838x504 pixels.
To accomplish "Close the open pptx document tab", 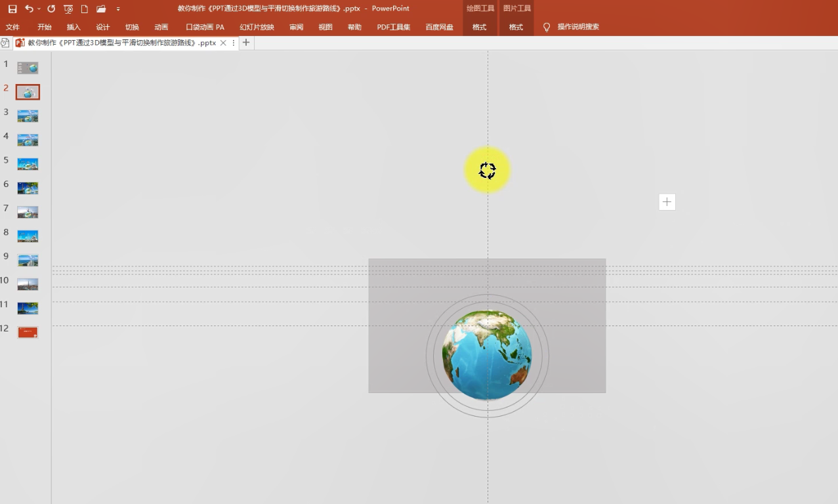I will [x=223, y=43].
